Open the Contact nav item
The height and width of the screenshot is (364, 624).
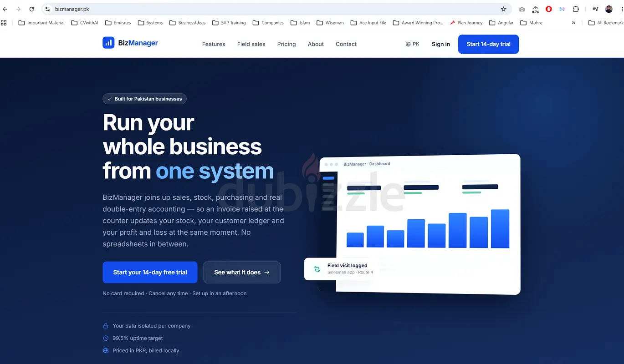click(346, 44)
